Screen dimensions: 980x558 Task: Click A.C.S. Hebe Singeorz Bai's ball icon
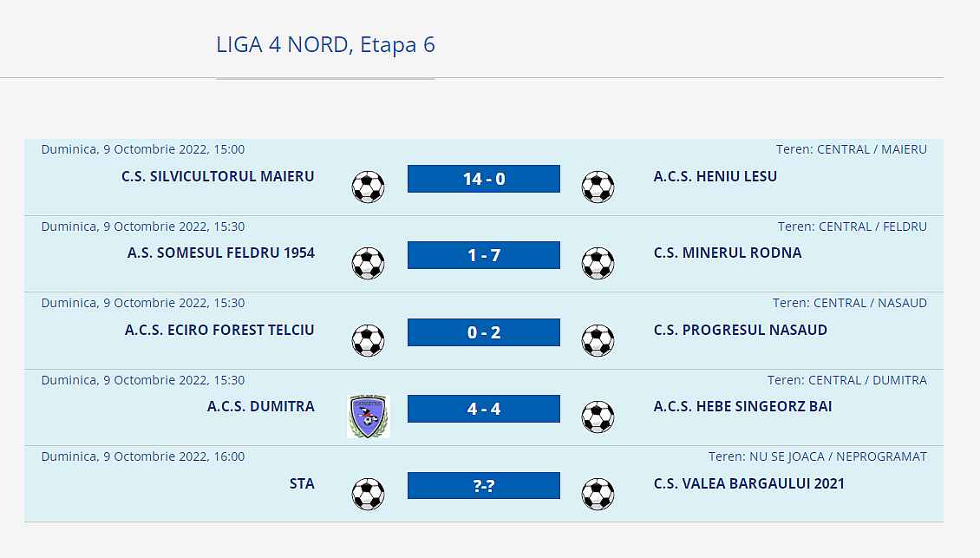pyautogui.click(x=598, y=417)
